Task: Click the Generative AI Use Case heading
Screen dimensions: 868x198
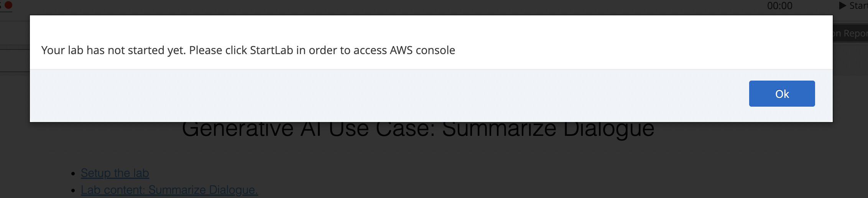Action: 418,129
